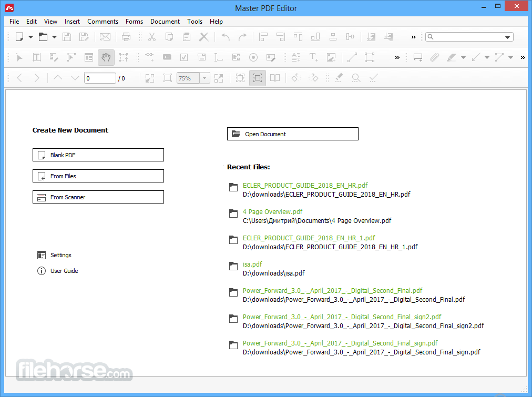Click the Draw Line tool icon

pyautogui.click(x=352, y=57)
